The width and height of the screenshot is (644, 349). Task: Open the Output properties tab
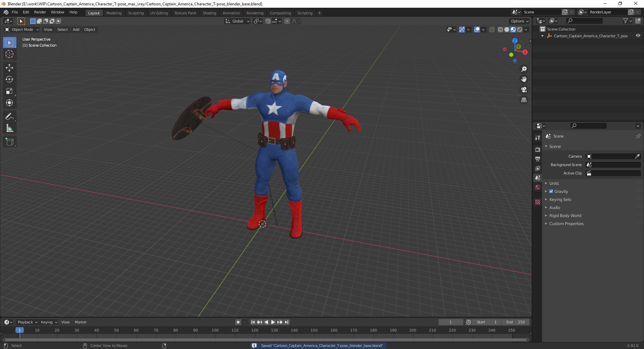point(538,159)
